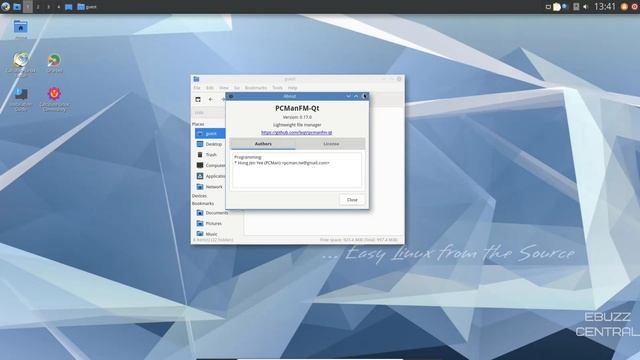Click the About dialog window menu icon
The image size is (640, 360).
(x=231, y=96)
